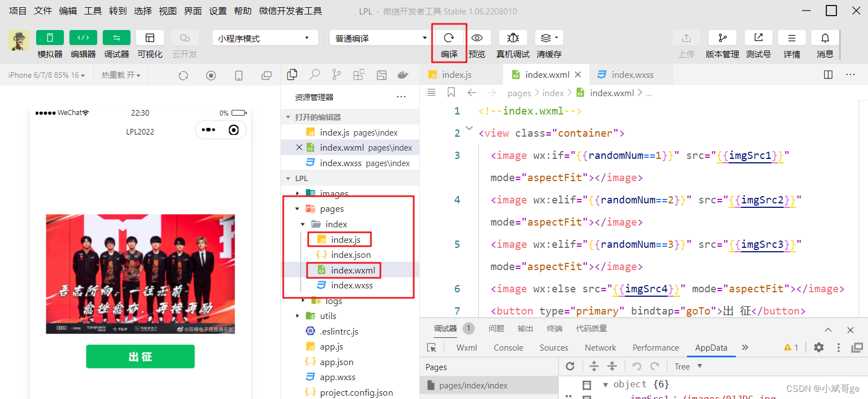Open the Clear Cache (清缓存) dropdown
Image resolution: width=868 pixels, height=399 pixels.
click(x=549, y=38)
